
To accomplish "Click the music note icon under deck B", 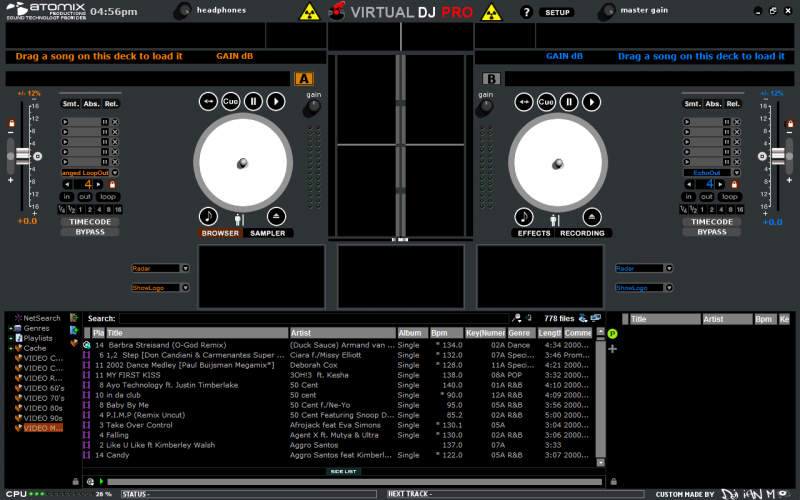I will pos(523,217).
